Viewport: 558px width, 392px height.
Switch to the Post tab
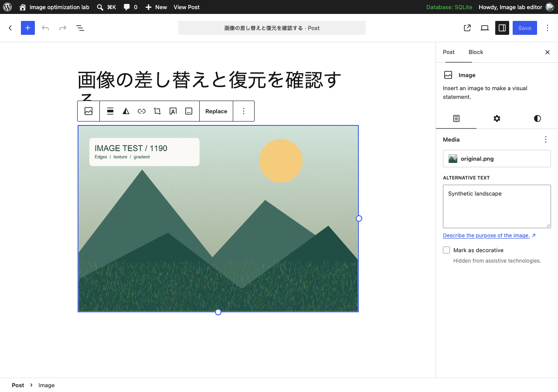tap(449, 52)
